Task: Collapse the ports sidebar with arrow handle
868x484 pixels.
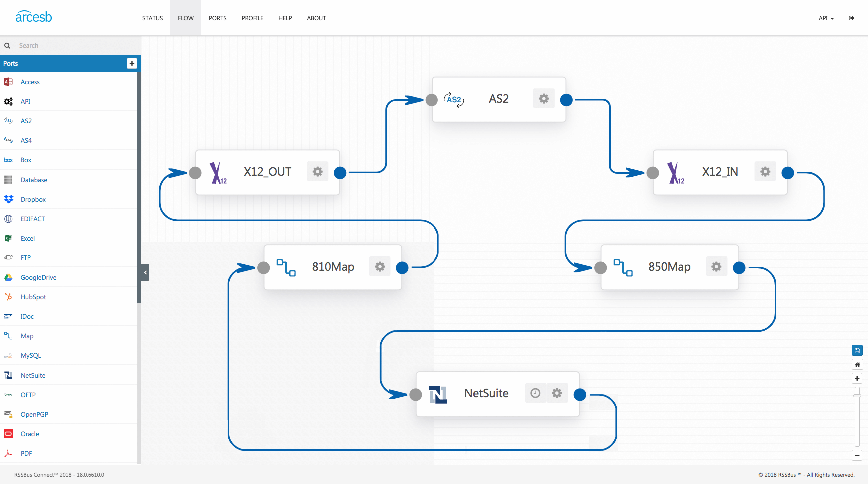Action: [145, 272]
